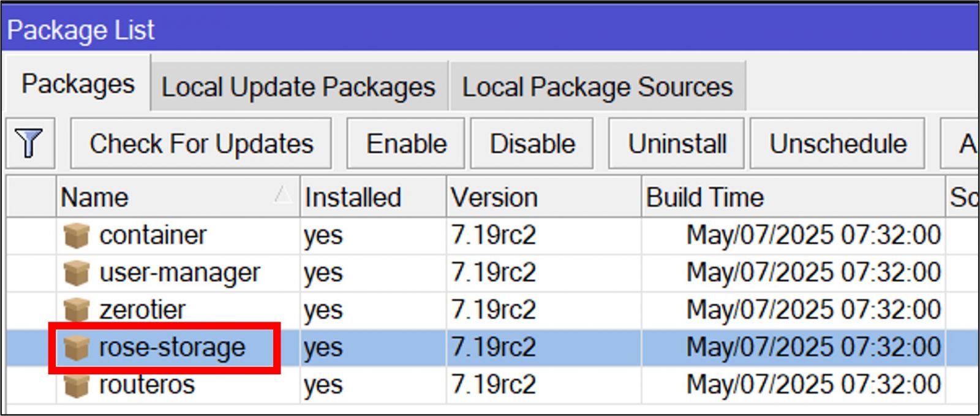Click the Enable button
Screen dimensions: 980x416
pos(405,144)
